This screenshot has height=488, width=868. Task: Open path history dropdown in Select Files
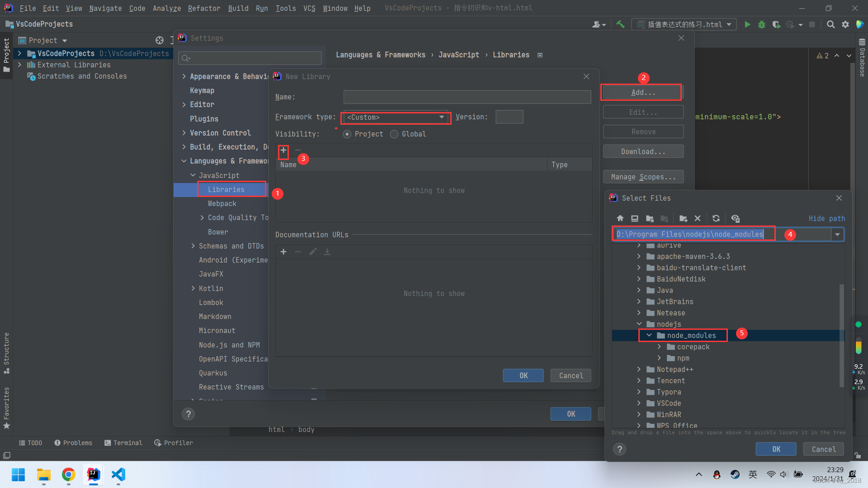pos(837,235)
